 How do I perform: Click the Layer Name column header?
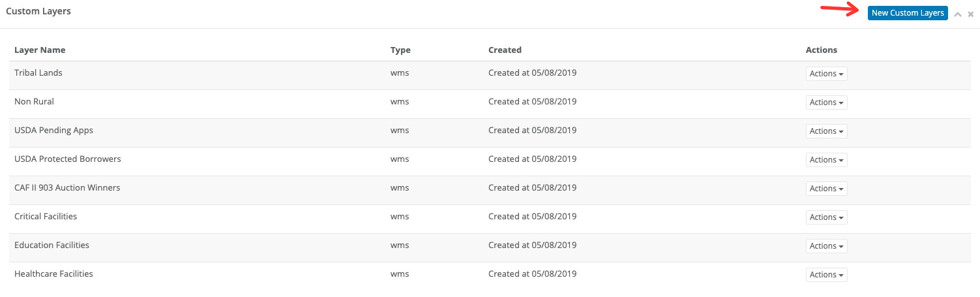point(40,50)
